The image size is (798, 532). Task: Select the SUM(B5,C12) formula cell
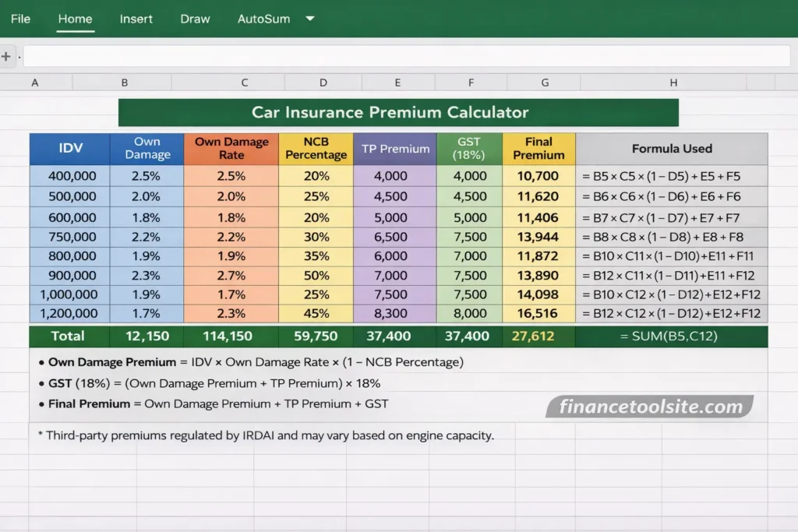pos(672,336)
